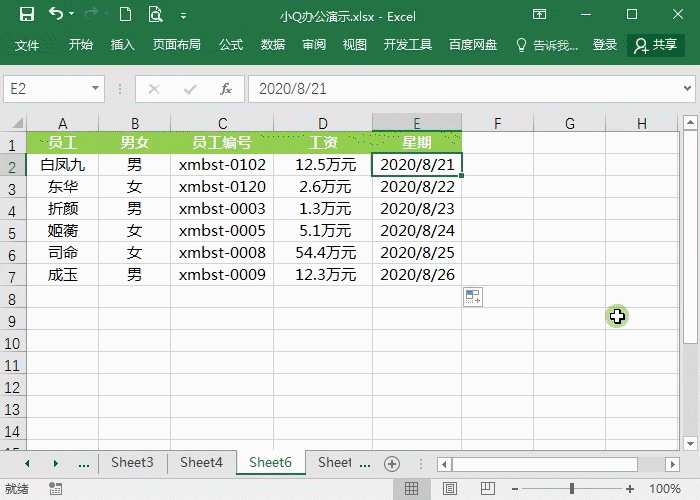Click the Quick Analysis icon below the table
The image size is (700, 500).
(473, 297)
